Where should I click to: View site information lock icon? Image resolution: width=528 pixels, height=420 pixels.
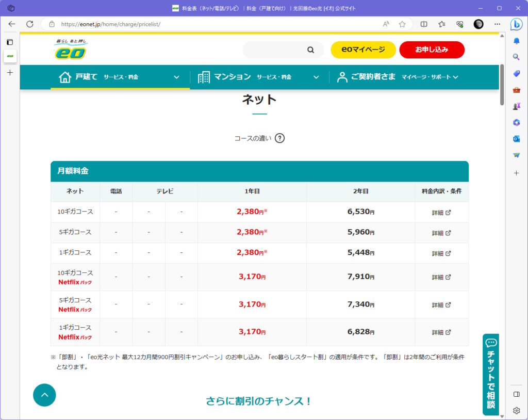[52, 24]
